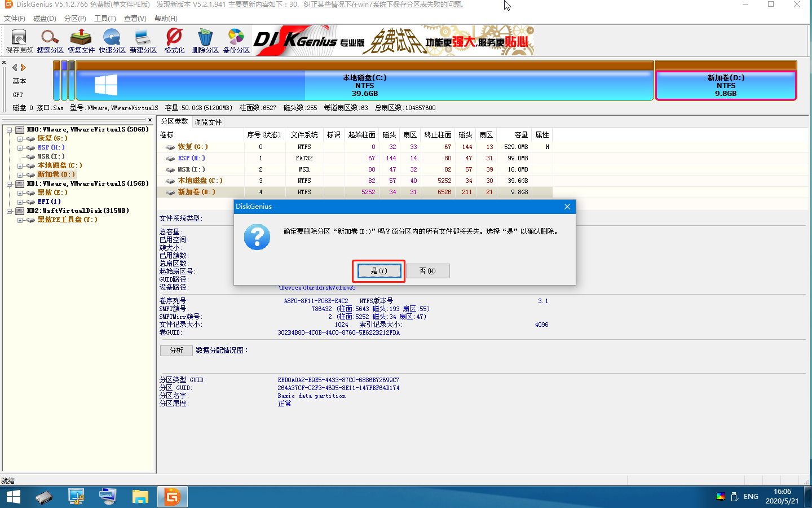The height and width of the screenshot is (508, 812).
Task: Expand the ESP(H:) tree node
Action: point(20,148)
